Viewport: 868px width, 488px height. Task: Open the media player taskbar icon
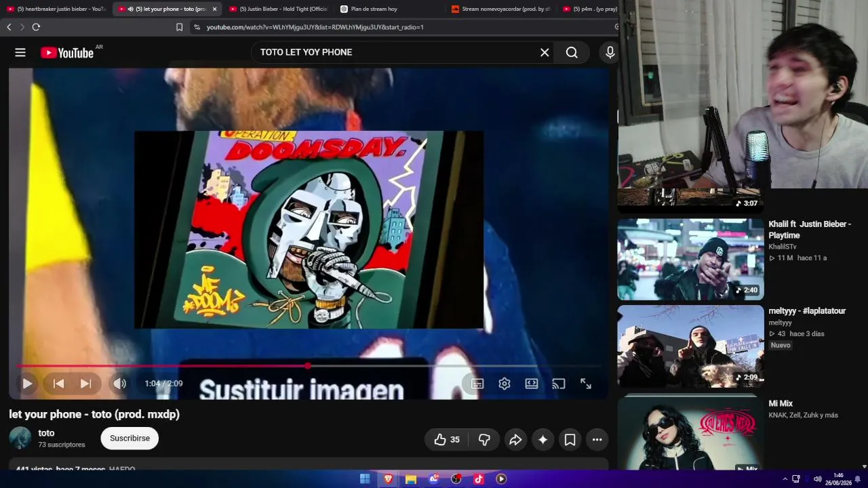pos(501,479)
